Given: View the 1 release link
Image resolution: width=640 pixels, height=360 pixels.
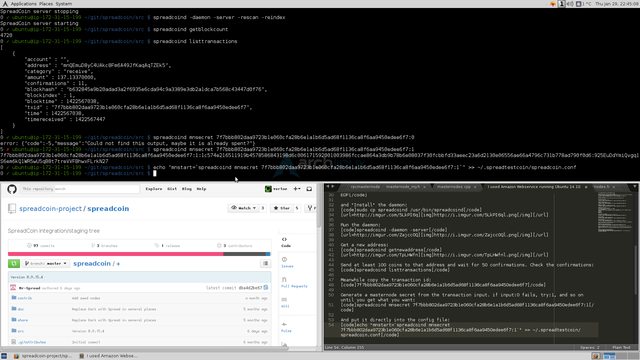Looking at the screenshot, I should coord(167,246).
